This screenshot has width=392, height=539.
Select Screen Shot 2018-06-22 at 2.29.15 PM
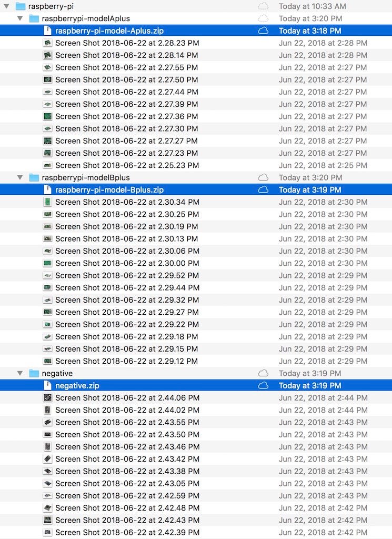[x=127, y=349]
